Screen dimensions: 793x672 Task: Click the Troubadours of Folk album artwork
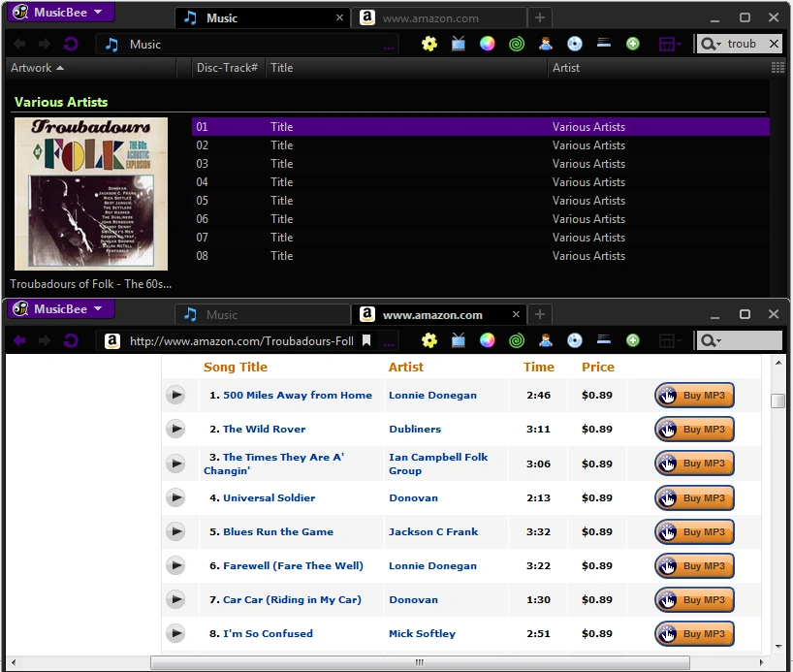point(90,192)
